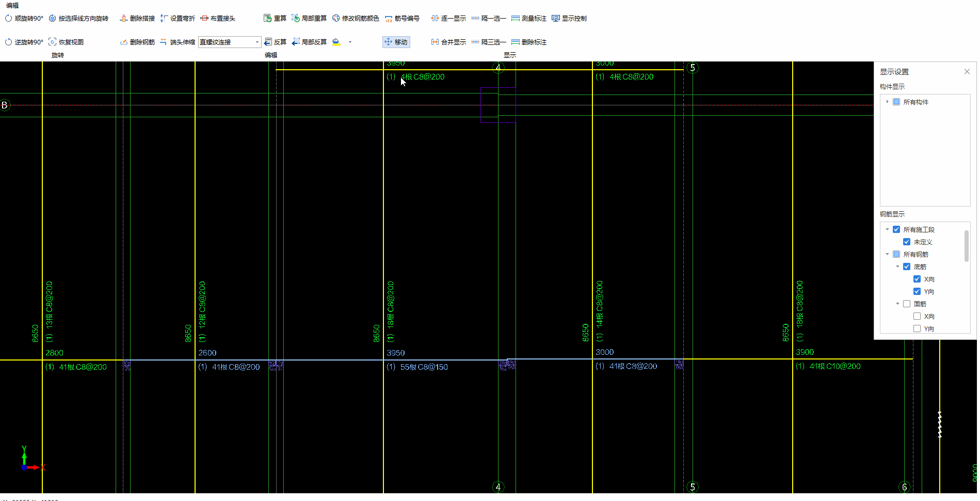The image size is (980, 501).
Task: Close the 显示设置 panel
Action: (x=967, y=72)
